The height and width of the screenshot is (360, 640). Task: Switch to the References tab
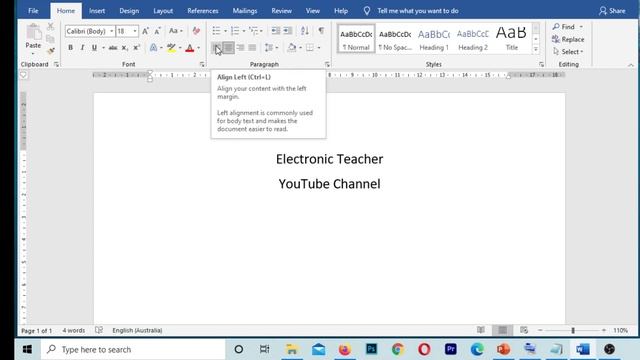click(x=202, y=11)
